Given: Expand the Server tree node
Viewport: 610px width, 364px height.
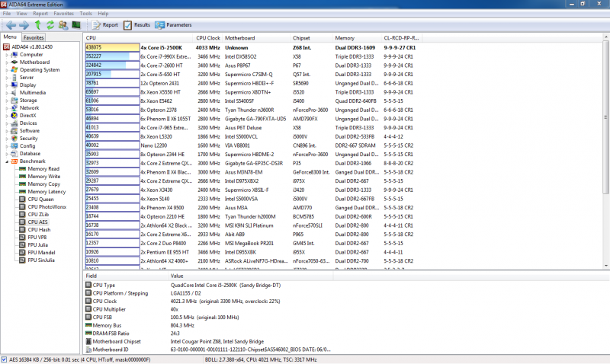Looking at the screenshot, I should coord(7,78).
